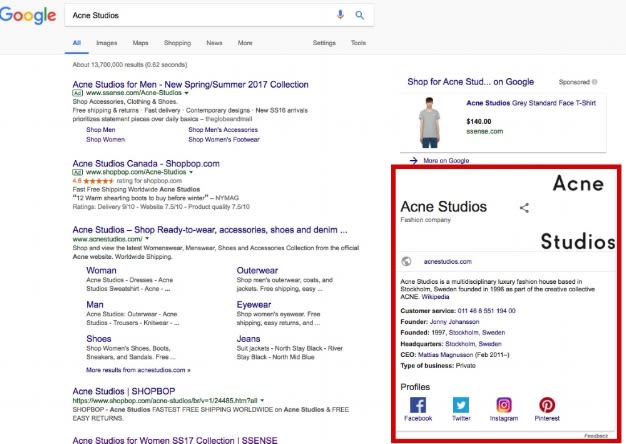Open Shop Women sitelink
Image resolution: width=626 pixels, height=444 pixels.
click(105, 139)
